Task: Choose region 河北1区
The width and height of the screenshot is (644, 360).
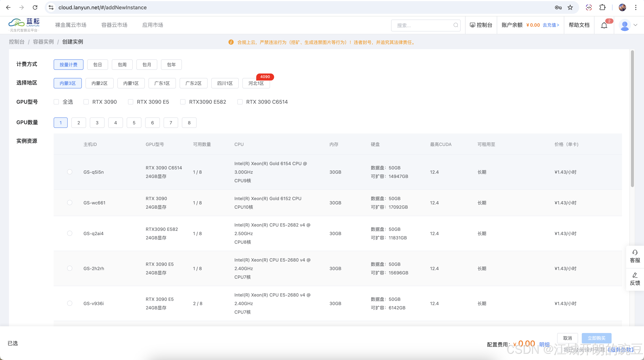Action: (x=256, y=83)
